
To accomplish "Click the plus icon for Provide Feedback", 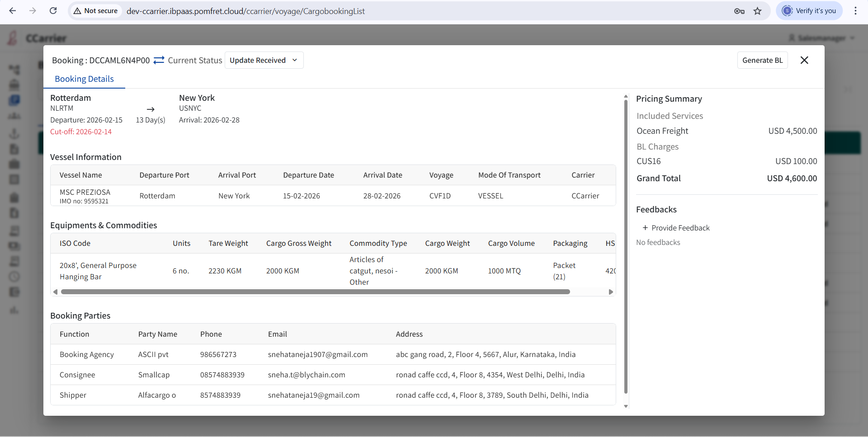I will [645, 228].
